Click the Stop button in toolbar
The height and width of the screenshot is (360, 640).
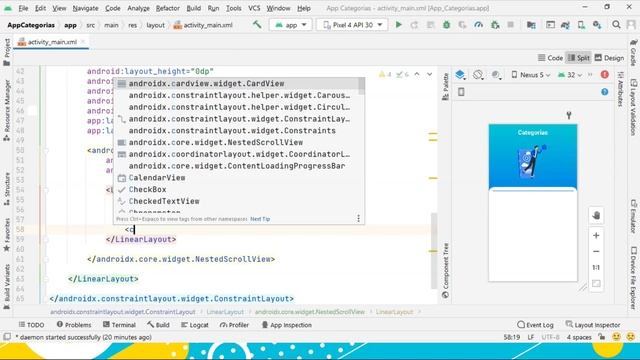click(x=510, y=25)
